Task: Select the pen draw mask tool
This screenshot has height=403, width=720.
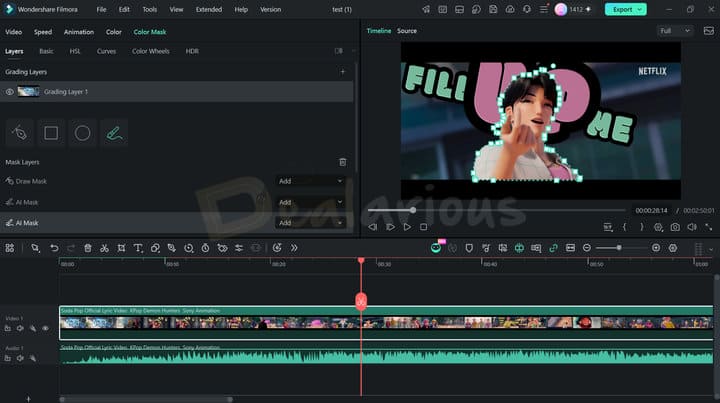Action: pyautogui.click(x=20, y=133)
